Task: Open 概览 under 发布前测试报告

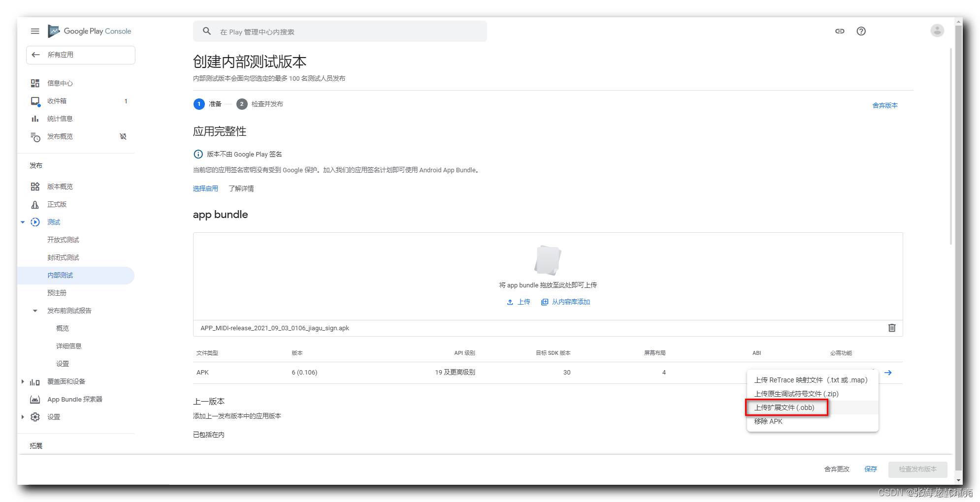Action: click(x=63, y=328)
